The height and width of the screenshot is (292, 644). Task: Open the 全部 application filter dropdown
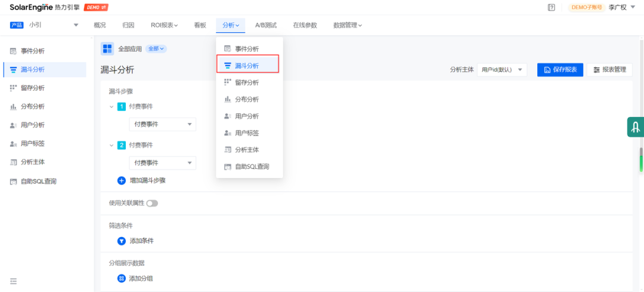pos(156,49)
